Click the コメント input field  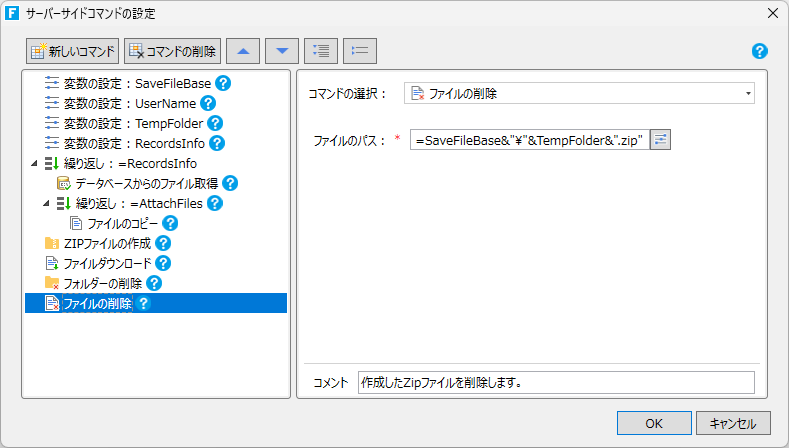(x=556, y=383)
